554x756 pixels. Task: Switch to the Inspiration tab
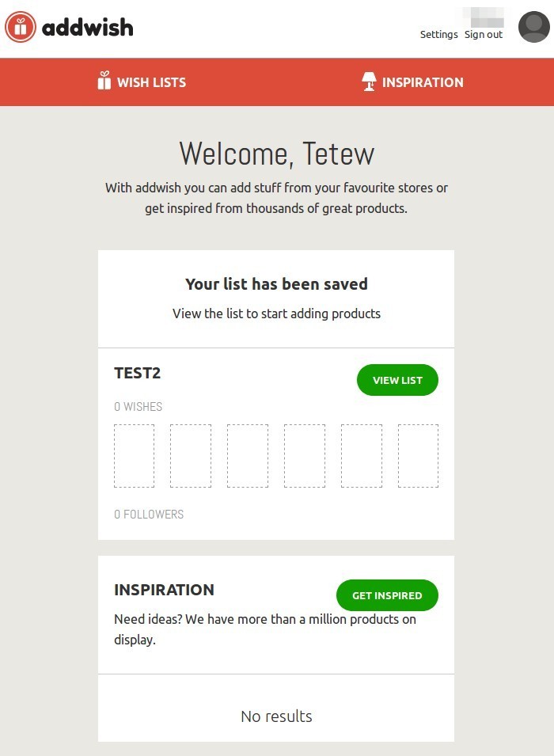(423, 82)
